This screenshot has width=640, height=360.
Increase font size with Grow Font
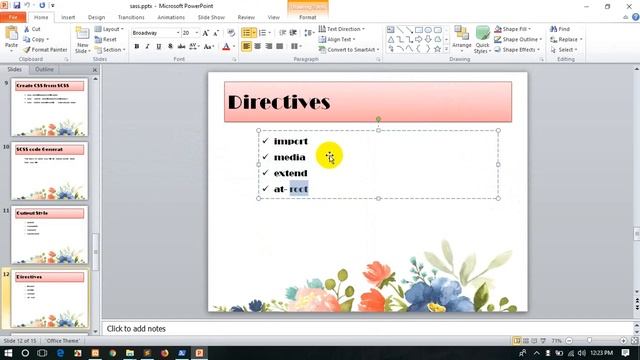[x=206, y=33]
